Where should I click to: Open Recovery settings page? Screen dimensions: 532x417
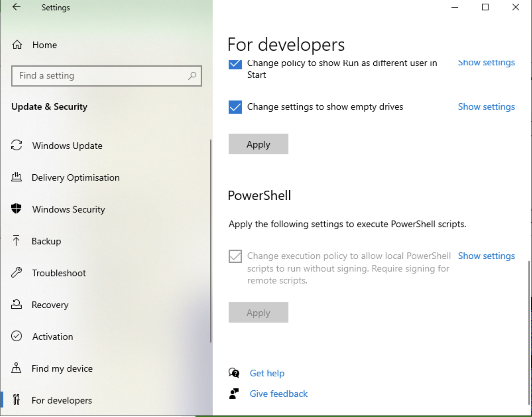pos(50,305)
